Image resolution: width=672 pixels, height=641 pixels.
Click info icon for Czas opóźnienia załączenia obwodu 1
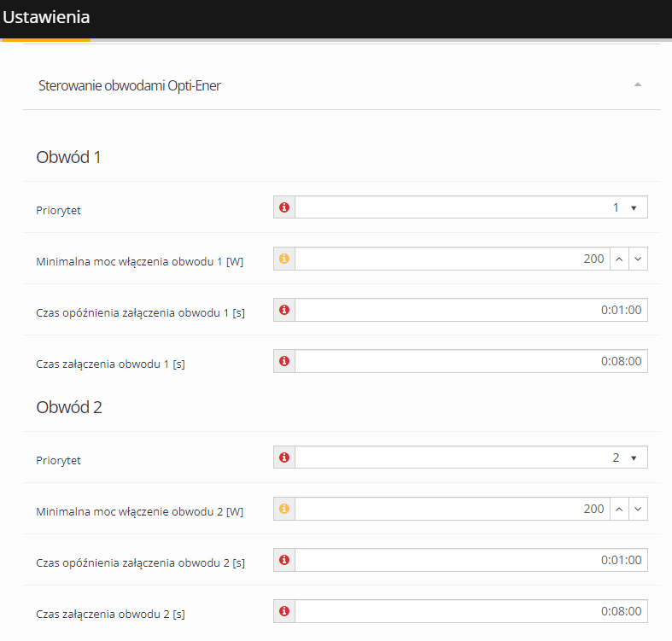tap(284, 310)
